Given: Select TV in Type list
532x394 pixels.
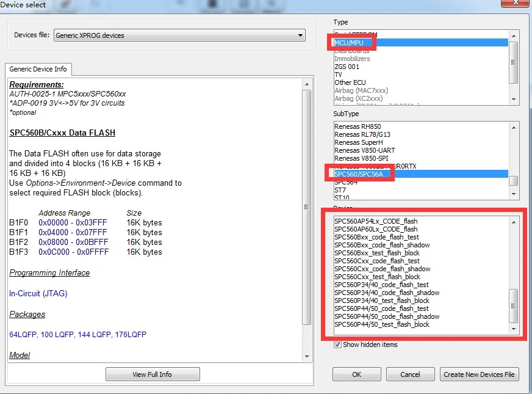Looking at the screenshot, I should click(421, 75).
